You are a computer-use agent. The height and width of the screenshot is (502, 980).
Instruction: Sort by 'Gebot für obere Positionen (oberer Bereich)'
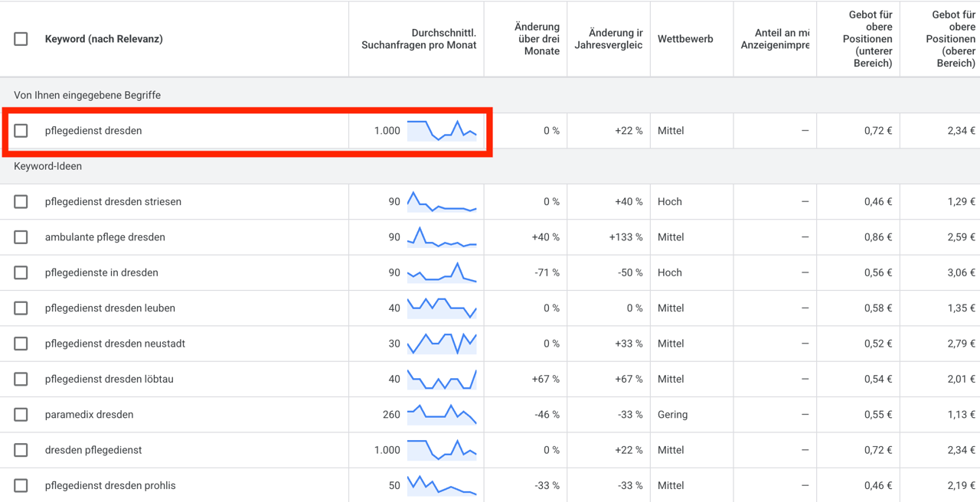tap(951, 39)
